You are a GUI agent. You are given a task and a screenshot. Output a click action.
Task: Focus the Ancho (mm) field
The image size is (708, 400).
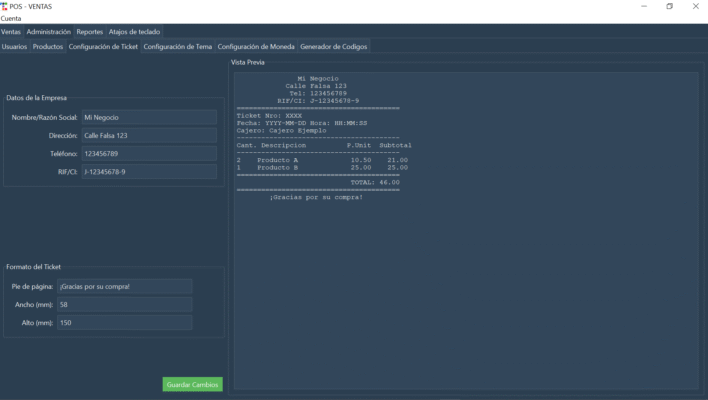tap(125, 304)
